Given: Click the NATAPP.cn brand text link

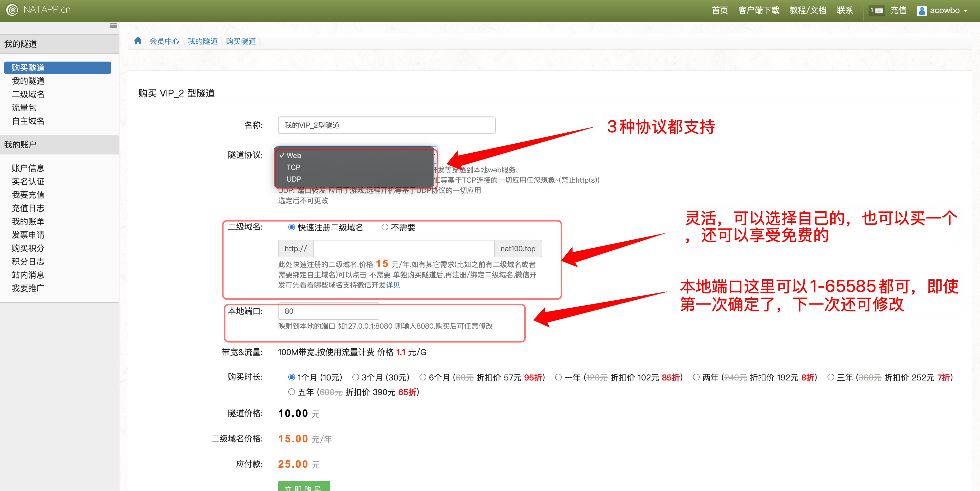Looking at the screenshot, I should click(x=47, y=9).
